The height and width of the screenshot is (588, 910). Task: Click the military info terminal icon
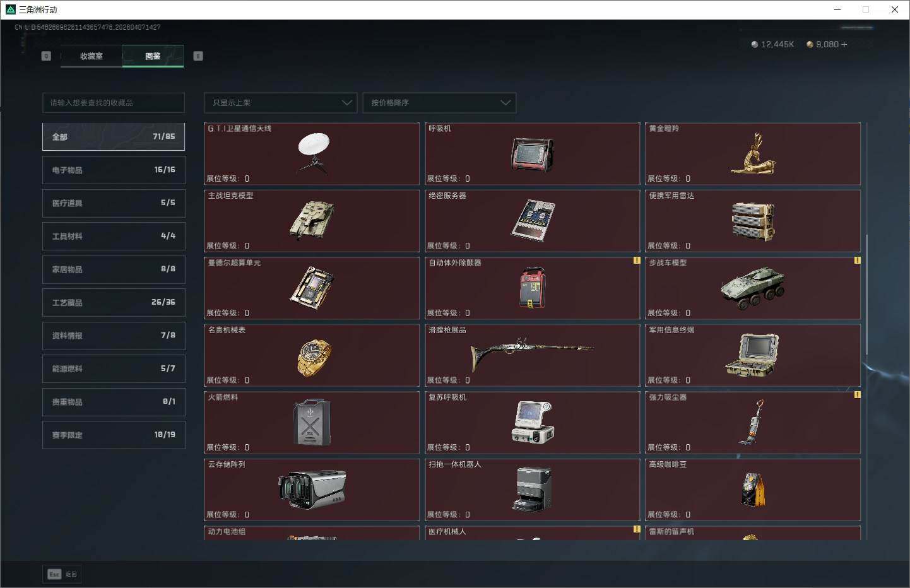coord(752,355)
